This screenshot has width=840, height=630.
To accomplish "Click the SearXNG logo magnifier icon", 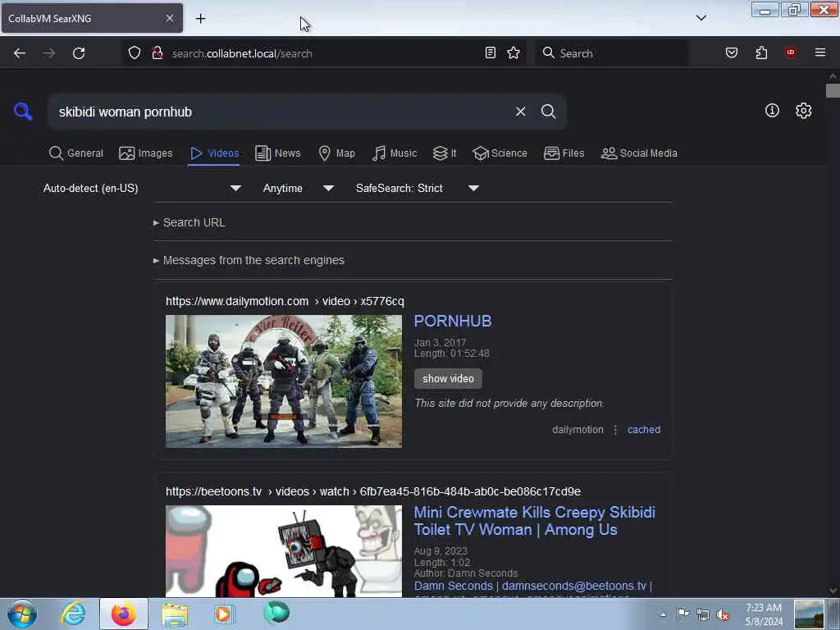I will click(23, 112).
